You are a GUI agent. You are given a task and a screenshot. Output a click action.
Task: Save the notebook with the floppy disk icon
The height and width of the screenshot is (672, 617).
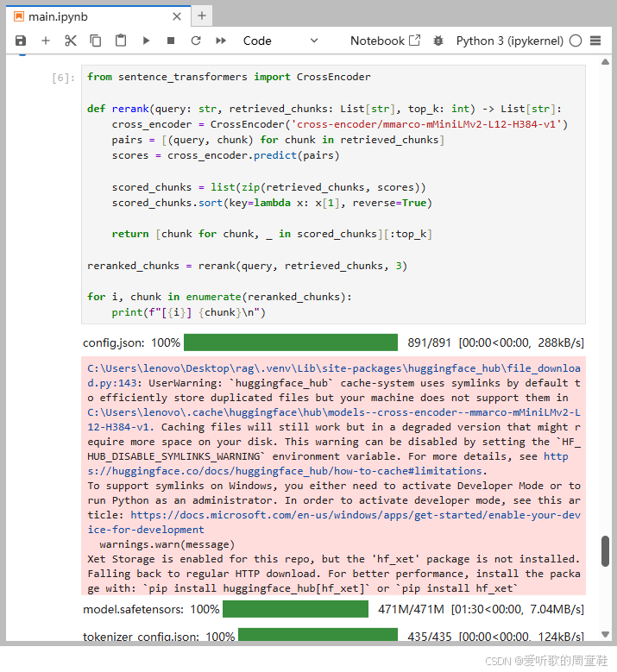21,41
